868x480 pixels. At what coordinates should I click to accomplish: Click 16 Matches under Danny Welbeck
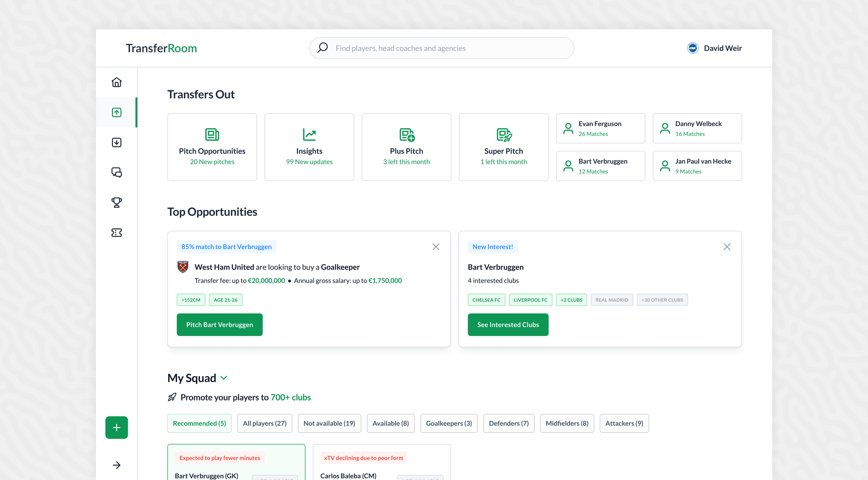point(690,134)
